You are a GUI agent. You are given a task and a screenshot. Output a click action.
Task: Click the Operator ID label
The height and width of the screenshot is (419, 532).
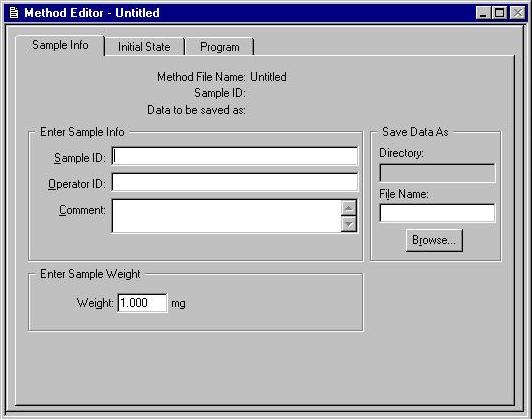click(77, 184)
